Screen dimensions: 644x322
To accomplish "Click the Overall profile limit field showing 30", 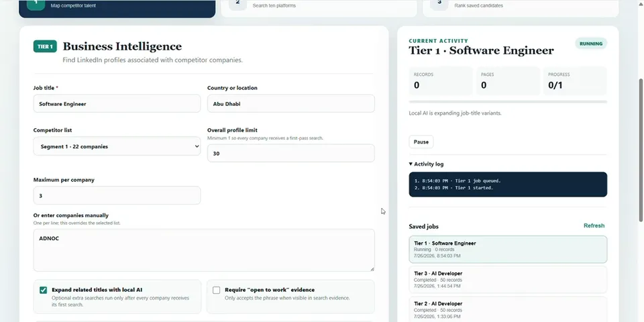I will tap(290, 153).
